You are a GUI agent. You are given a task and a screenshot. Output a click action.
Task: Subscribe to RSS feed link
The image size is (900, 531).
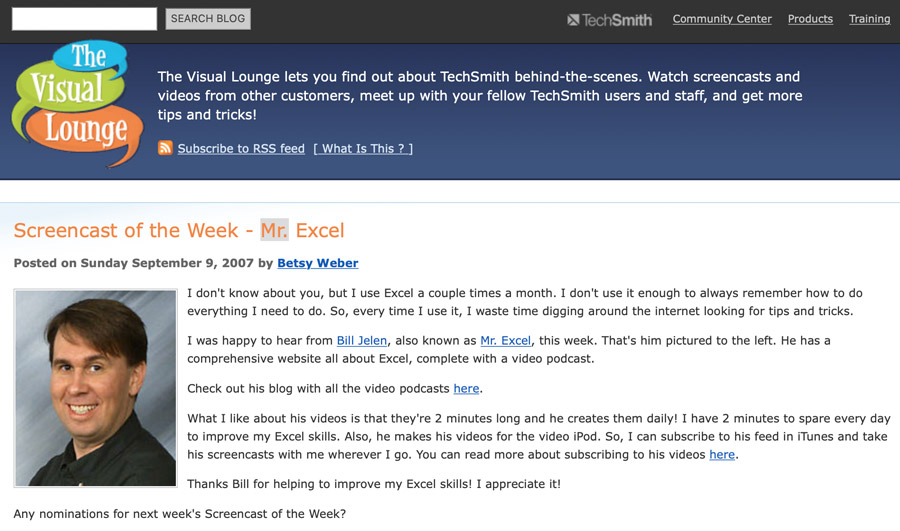[241, 148]
